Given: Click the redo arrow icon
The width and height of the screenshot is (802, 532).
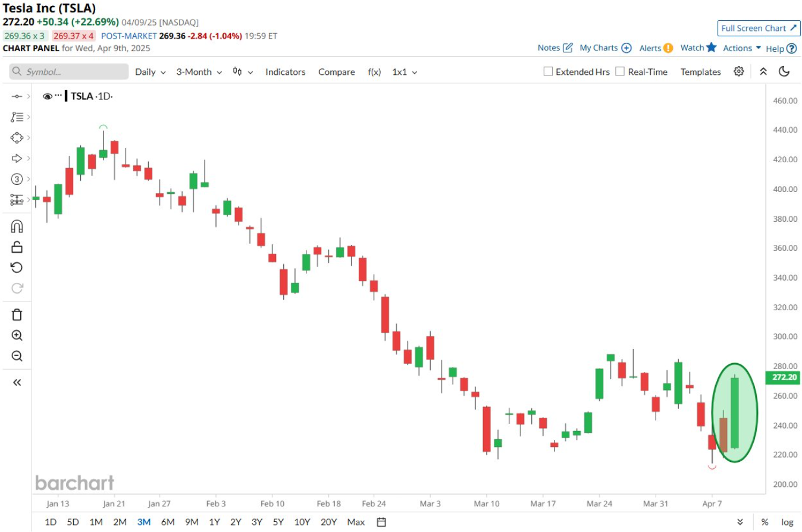Looking at the screenshot, I should click(17, 288).
